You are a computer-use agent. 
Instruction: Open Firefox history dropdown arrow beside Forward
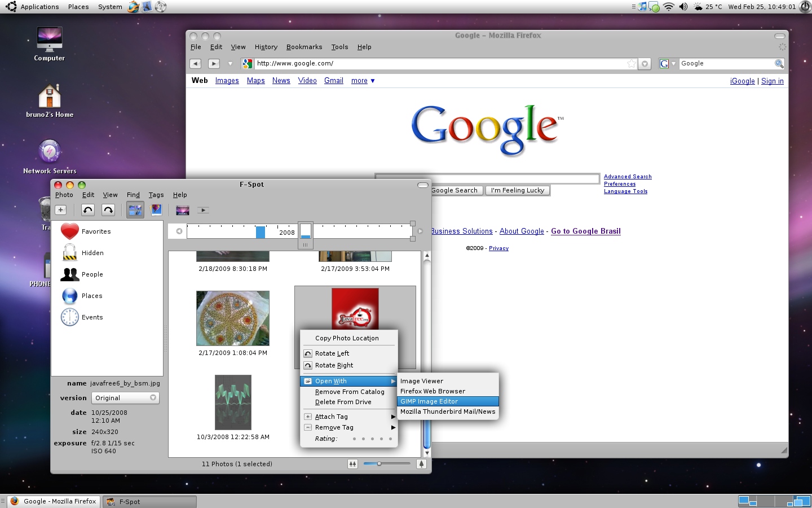(230, 64)
